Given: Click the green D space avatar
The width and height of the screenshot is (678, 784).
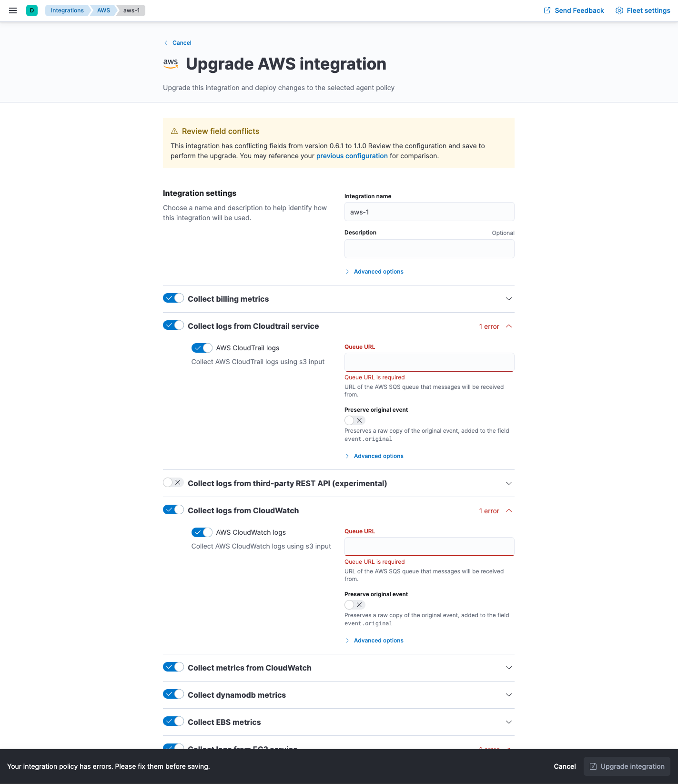Looking at the screenshot, I should click(32, 10).
